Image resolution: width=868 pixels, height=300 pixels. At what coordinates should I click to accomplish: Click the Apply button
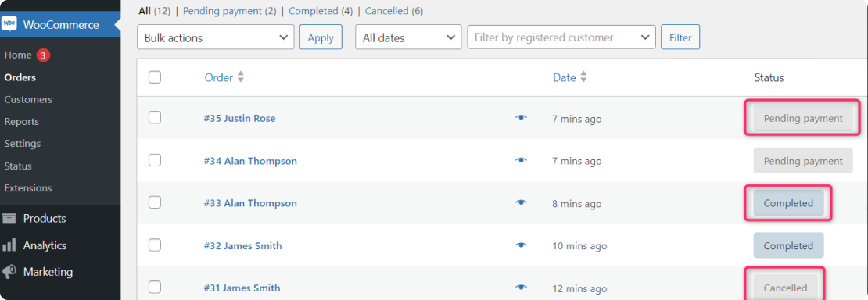click(x=321, y=37)
